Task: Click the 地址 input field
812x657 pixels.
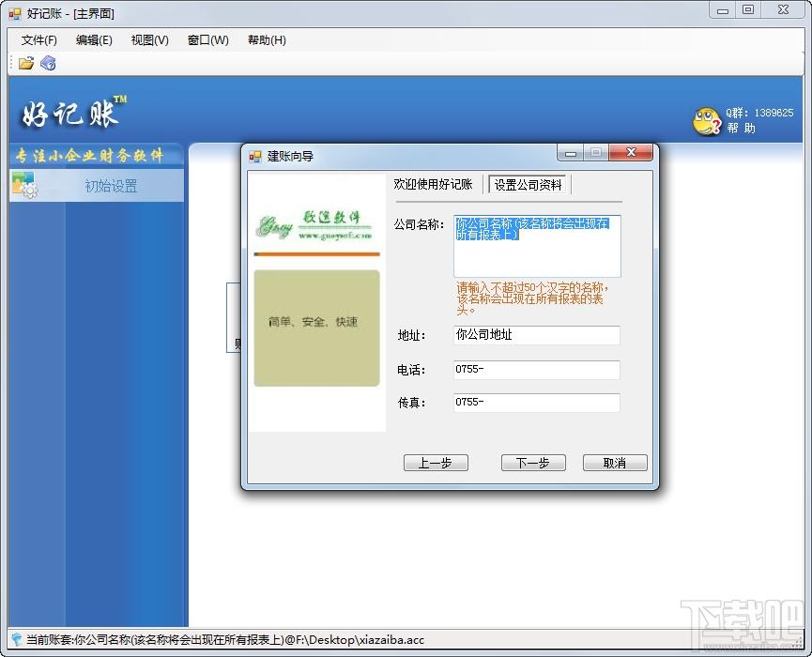Action: (x=537, y=335)
